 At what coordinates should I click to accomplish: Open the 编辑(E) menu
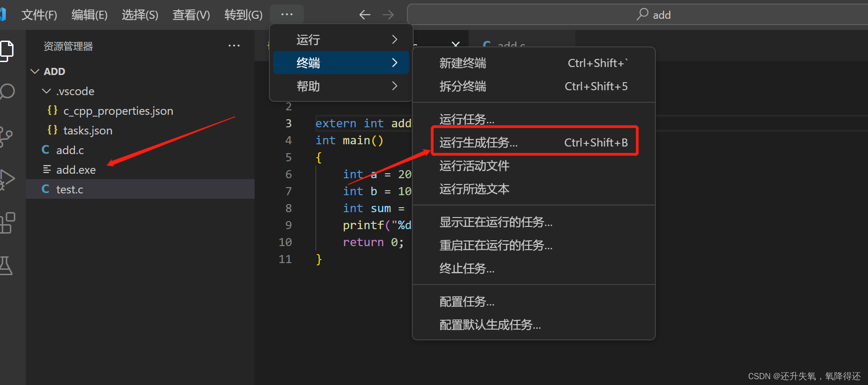tap(89, 15)
